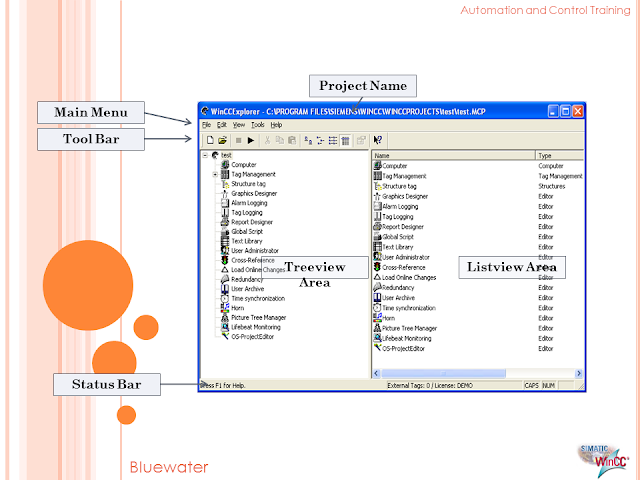Select Report Designer in the tree view
The width and height of the screenshot is (640, 480).
(x=252, y=222)
